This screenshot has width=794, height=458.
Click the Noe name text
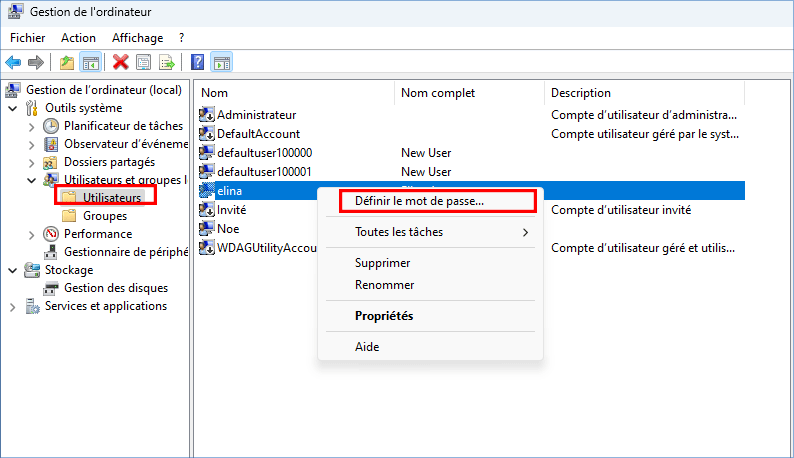pyautogui.click(x=228, y=228)
